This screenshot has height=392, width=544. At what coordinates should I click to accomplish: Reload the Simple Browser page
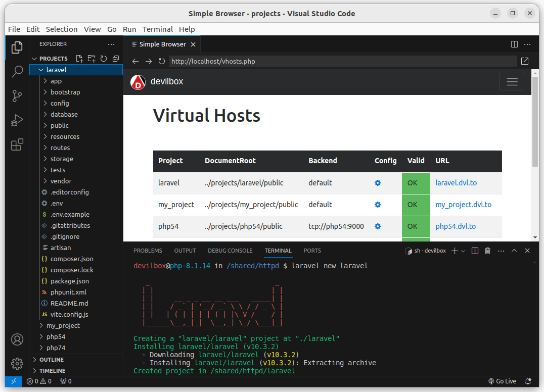point(162,61)
